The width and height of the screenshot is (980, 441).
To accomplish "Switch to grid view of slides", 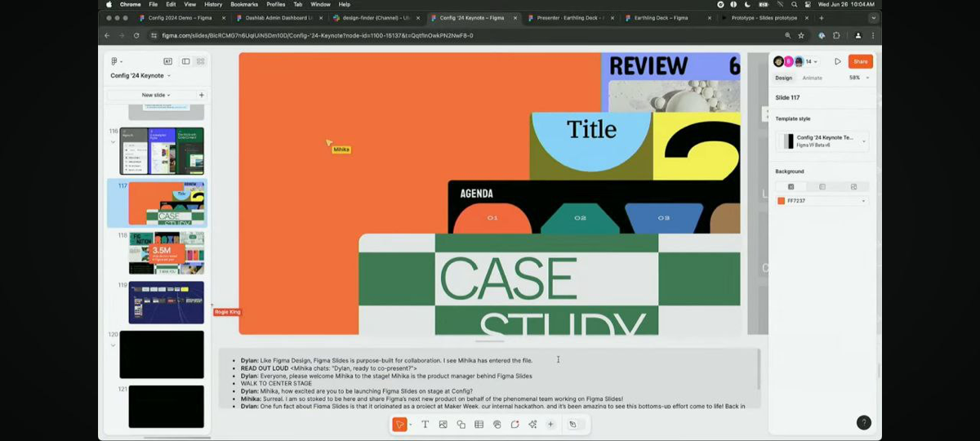I will click(x=200, y=61).
